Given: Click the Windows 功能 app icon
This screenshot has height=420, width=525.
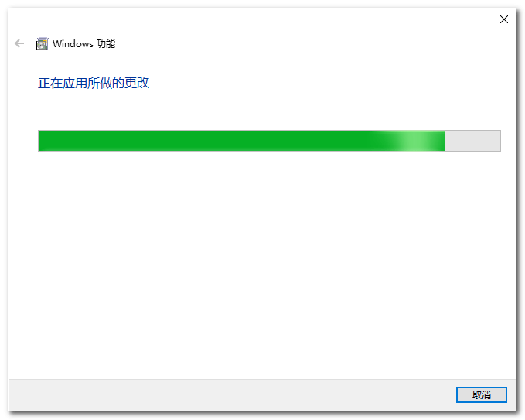Looking at the screenshot, I should 43,43.
